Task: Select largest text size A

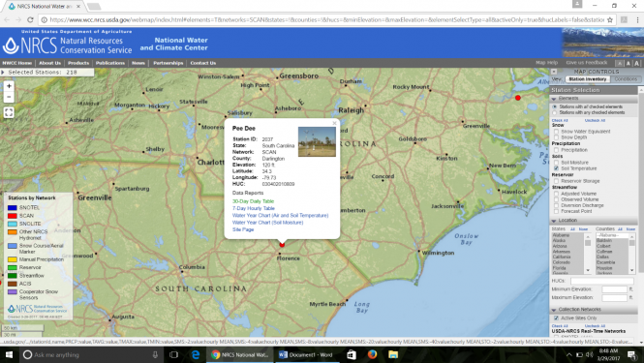Action: point(636,63)
